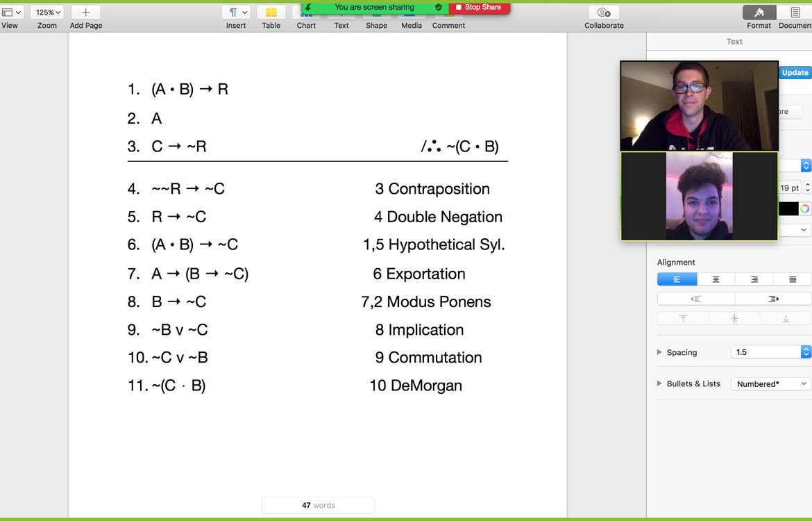Decrease indent with the left indent button
Image resolution: width=812 pixels, height=521 pixels.
coord(695,299)
